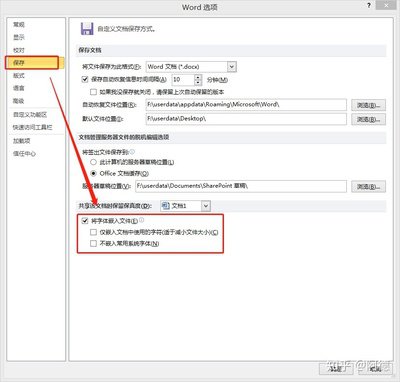Open the Word Options help question mark
The width and height of the screenshot is (400, 382).
[x=369, y=6]
